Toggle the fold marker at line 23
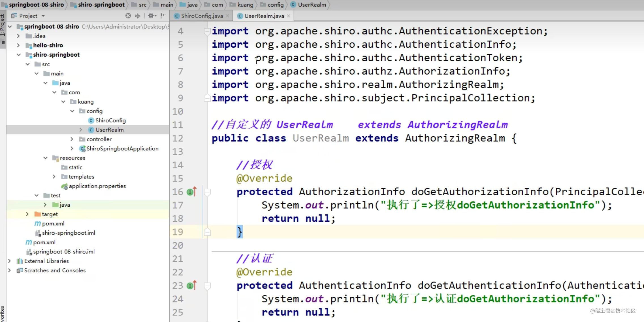Viewport: 644px width, 322px height. pos(207,286)
